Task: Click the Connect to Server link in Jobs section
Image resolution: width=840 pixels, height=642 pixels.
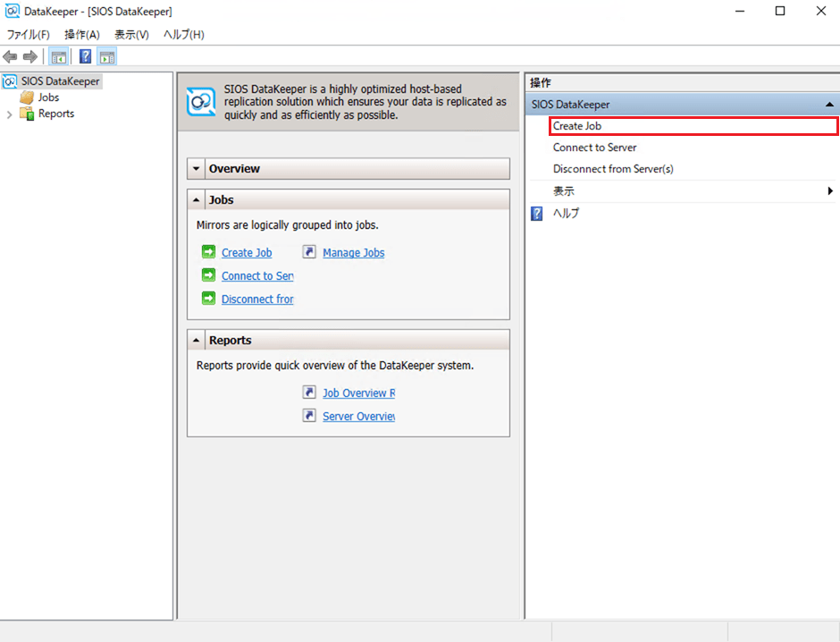Action: pyautogui.click(x=257, y=276)
